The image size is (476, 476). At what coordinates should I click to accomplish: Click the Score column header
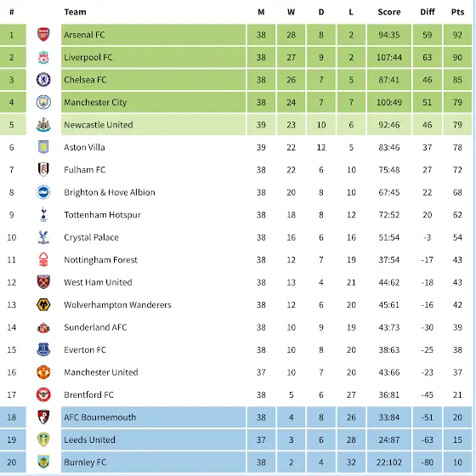[389, 12]
